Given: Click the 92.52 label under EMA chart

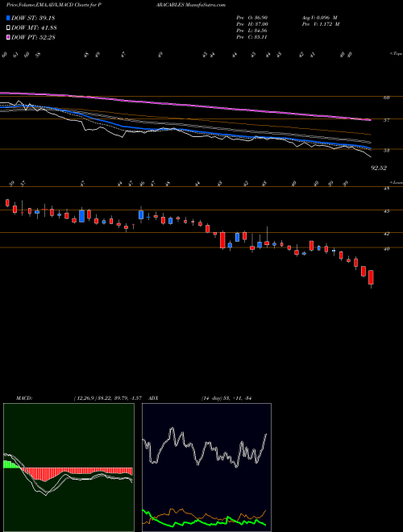Looking at the screenshot, I should [x=379, y=168].
